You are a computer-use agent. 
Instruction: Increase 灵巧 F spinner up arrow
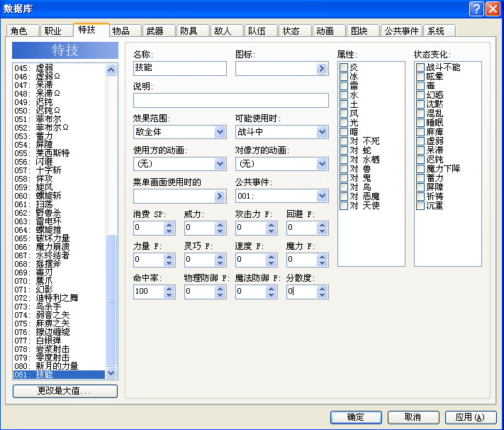[220, 257]
